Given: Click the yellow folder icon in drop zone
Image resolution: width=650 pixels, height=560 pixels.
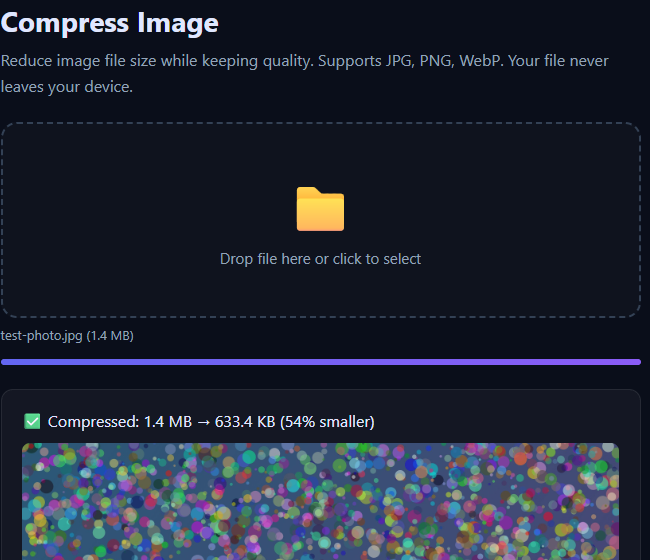Looking at the screenshot, I should pyautogui.click(x=320, y=209).
